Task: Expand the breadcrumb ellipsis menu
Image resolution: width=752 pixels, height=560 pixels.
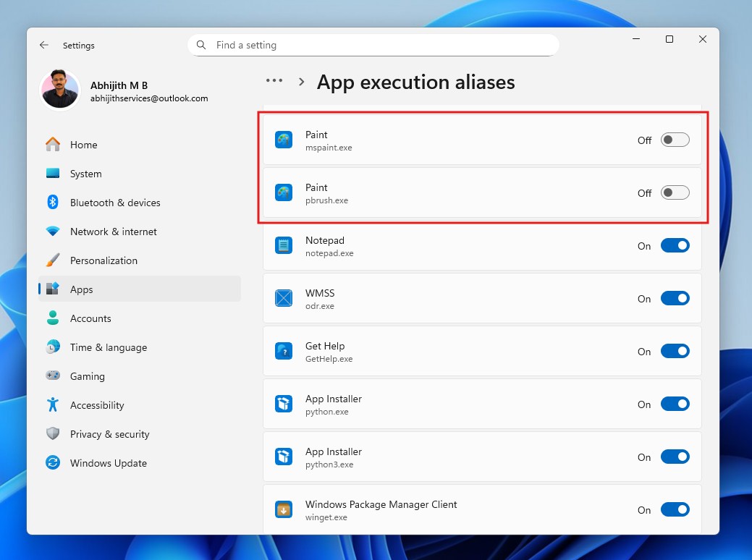Action: pos(274,81)
